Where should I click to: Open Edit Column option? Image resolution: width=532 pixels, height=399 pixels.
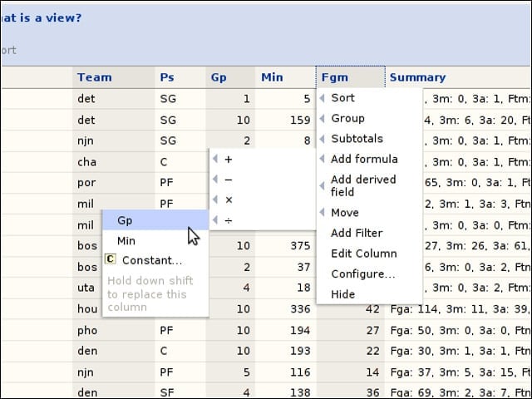364,254
